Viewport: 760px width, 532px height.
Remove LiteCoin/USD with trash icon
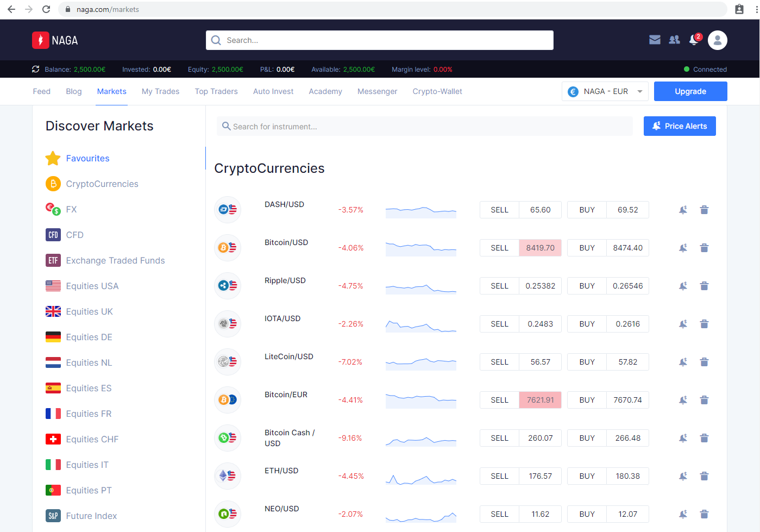tap(704, 362)
